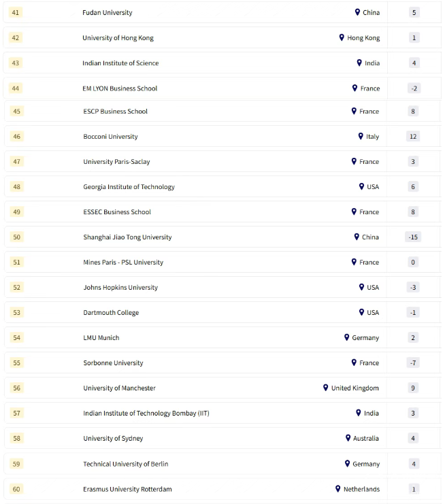445x504 pixels.
Task: Click the map pin next to Italy
Action: coord(361,136)
